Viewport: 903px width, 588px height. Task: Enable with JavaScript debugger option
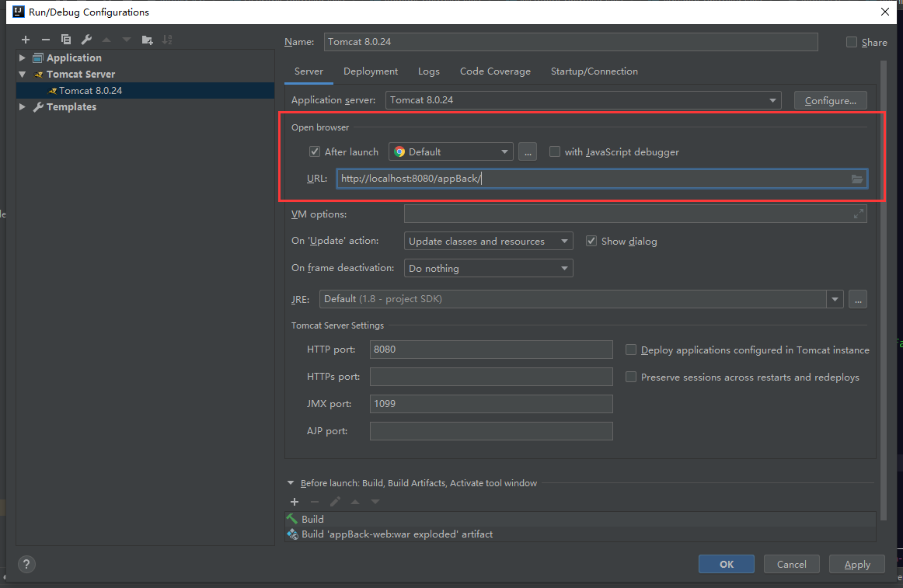[555, 151]
